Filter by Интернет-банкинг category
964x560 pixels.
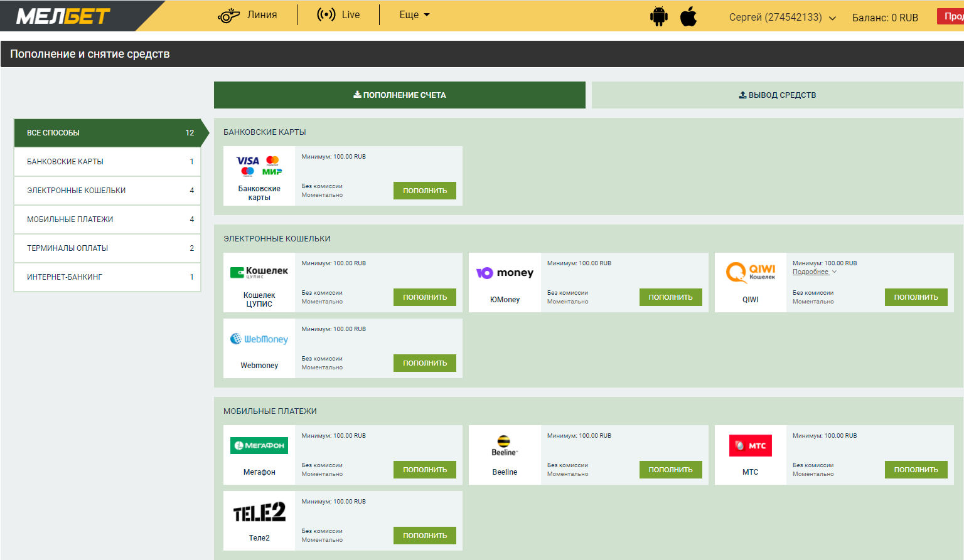pos(107,277)
